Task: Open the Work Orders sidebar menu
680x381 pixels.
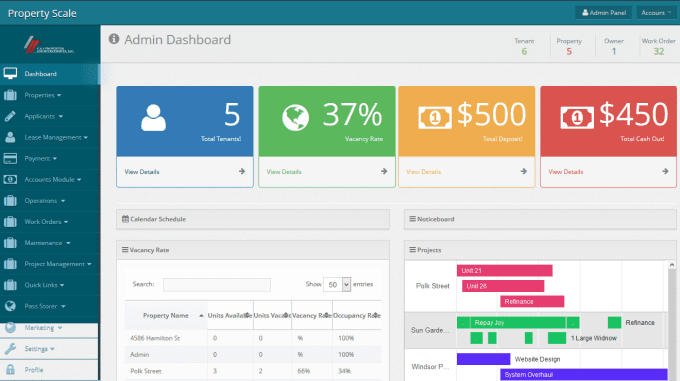Action: pos(46,221)
